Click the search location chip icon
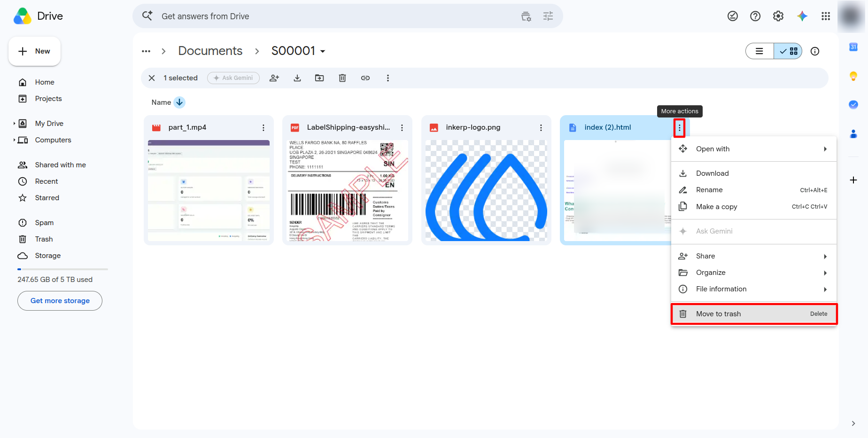 526,16
